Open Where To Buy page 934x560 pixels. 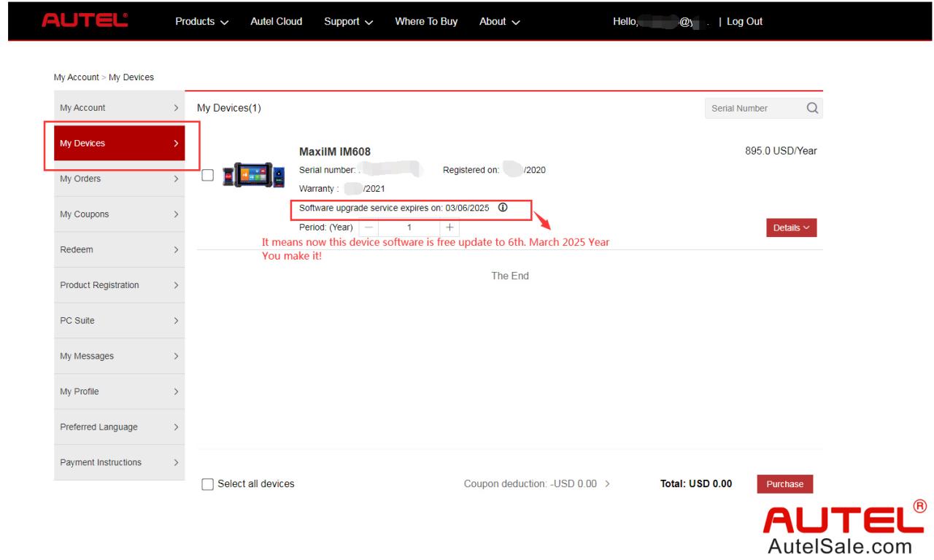click(x=426, y=21)
